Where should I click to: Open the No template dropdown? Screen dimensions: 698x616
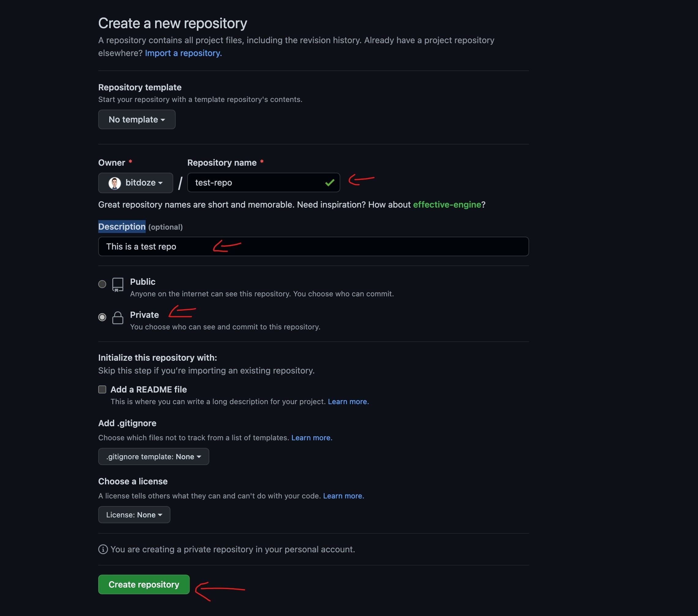[136, 119]
